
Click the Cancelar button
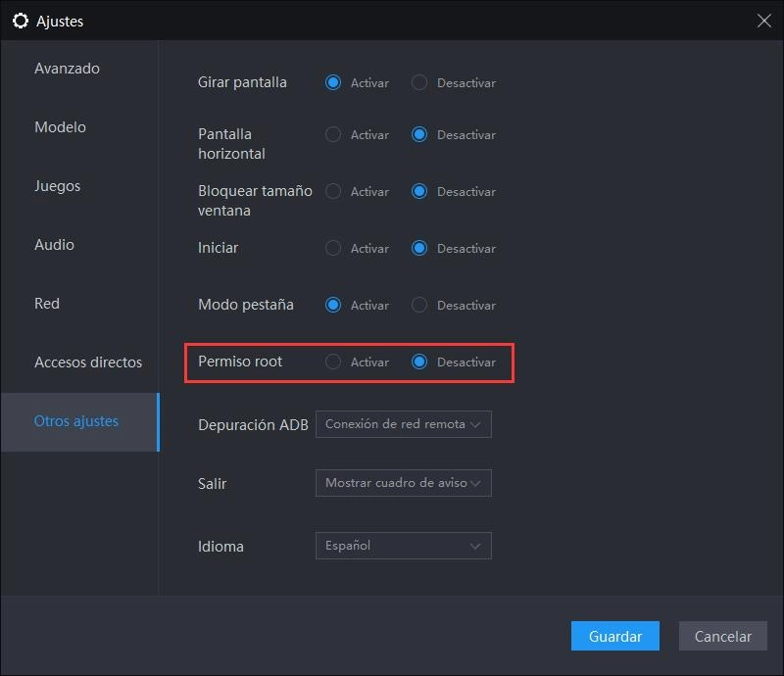723,636
